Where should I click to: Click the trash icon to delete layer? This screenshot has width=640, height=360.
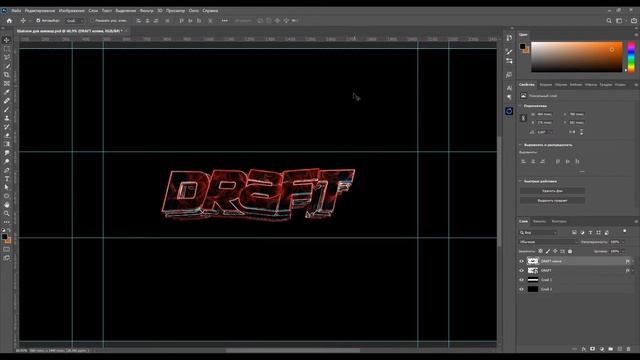pos(629,349)
